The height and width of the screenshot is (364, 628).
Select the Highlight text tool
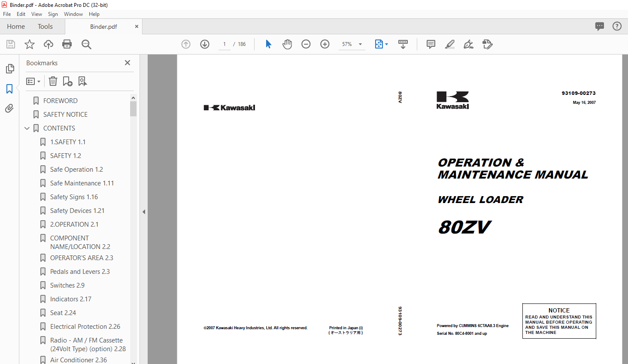[449, 44]
